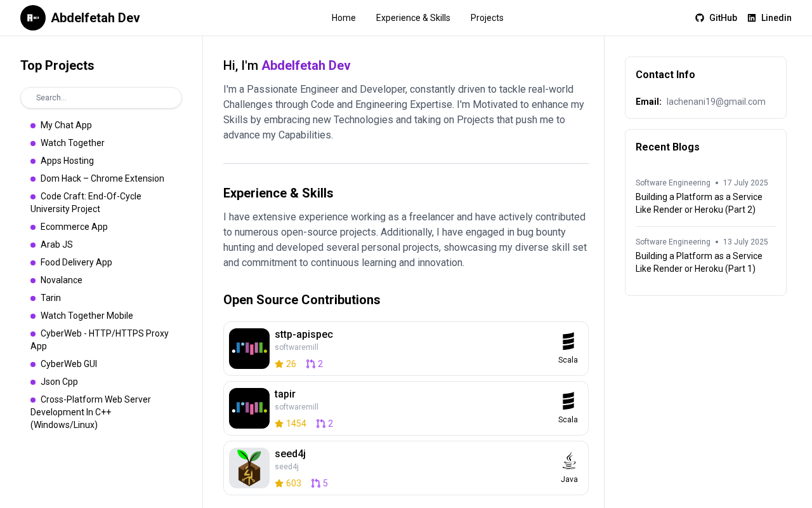Open the Watch Together Mobile project
The image size is (812, 508).
click(87, 316)
